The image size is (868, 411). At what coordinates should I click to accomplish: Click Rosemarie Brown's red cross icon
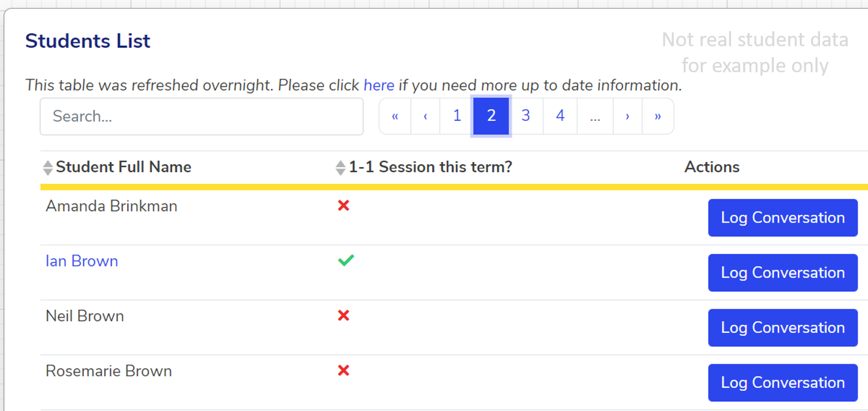(343, 371)
